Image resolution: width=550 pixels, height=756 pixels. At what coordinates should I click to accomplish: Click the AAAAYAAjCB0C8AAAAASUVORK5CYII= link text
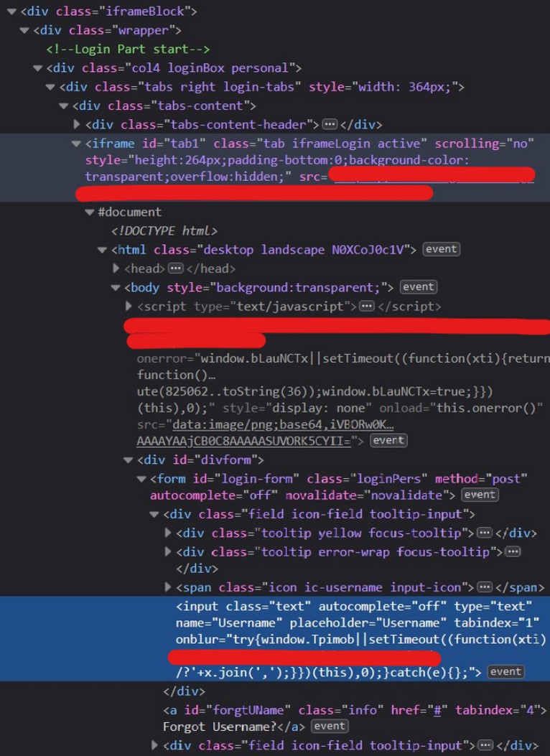coord(243,441)
